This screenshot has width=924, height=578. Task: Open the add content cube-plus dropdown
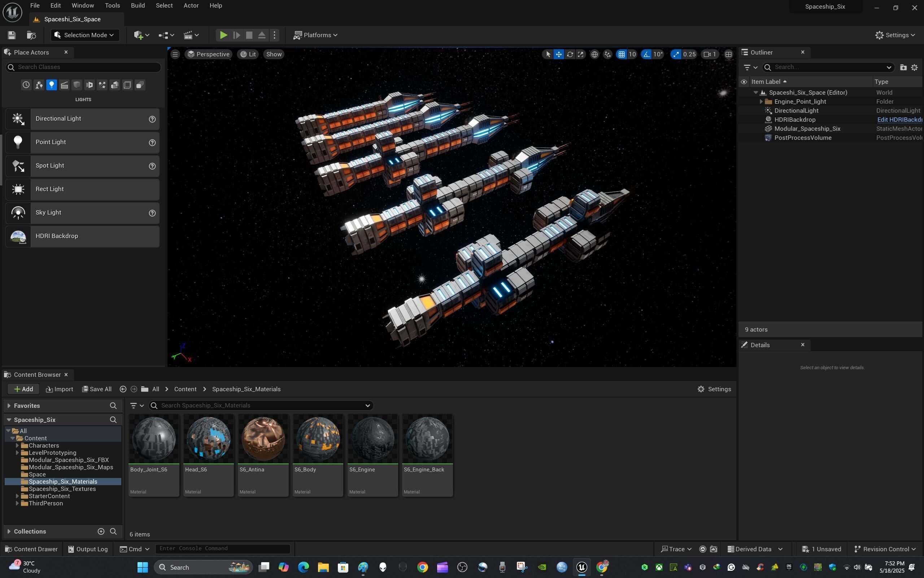tap(141, 35)
